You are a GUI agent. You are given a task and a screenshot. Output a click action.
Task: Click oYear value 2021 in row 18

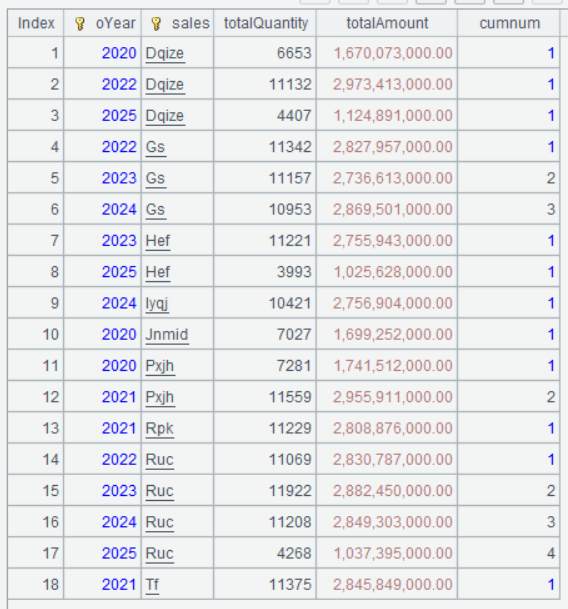tap(119, 585)
